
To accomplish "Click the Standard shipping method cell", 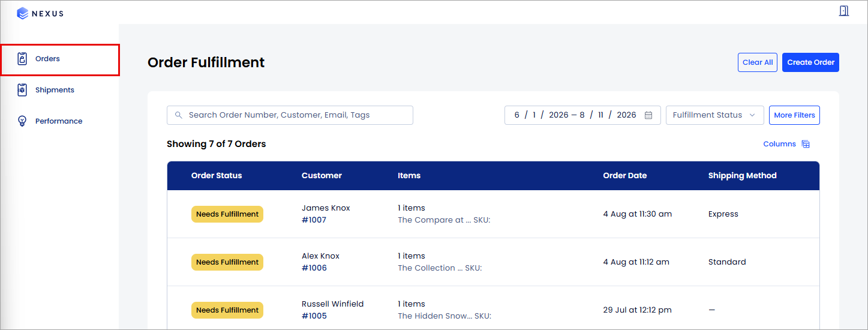I will [x=727, y=262].
